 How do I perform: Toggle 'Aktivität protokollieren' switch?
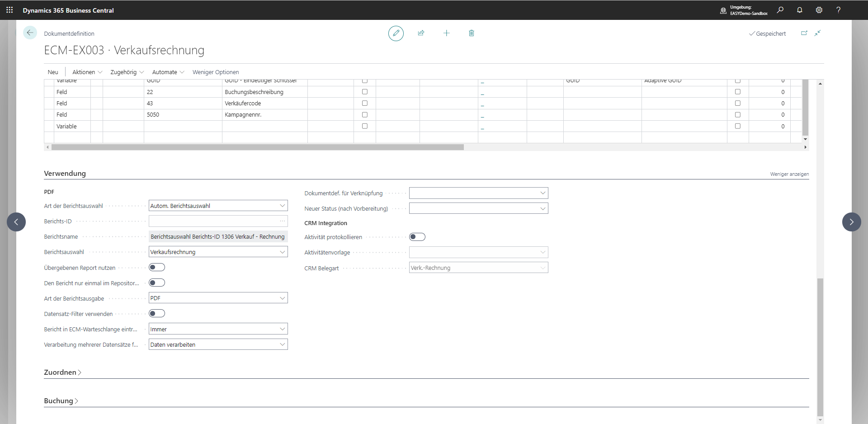pos(417,237)
